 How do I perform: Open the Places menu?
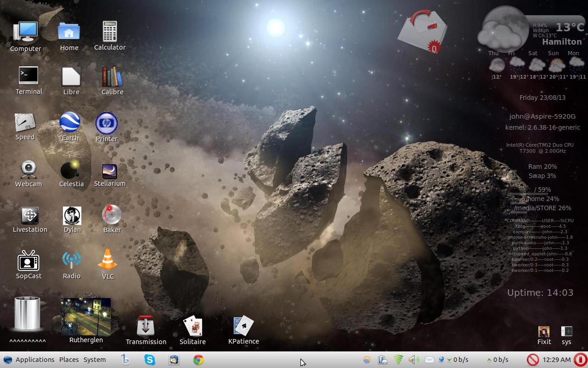(x=69, y=360)
